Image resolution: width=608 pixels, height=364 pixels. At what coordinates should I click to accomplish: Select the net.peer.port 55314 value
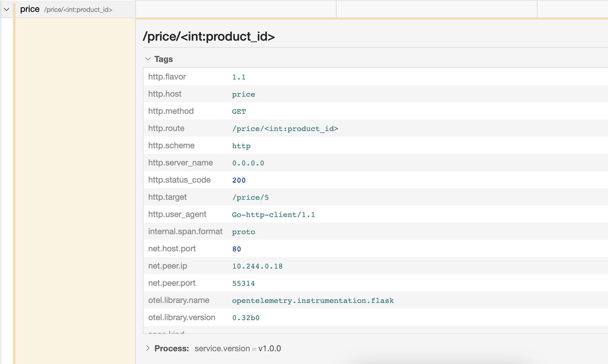tap(243, 283)
